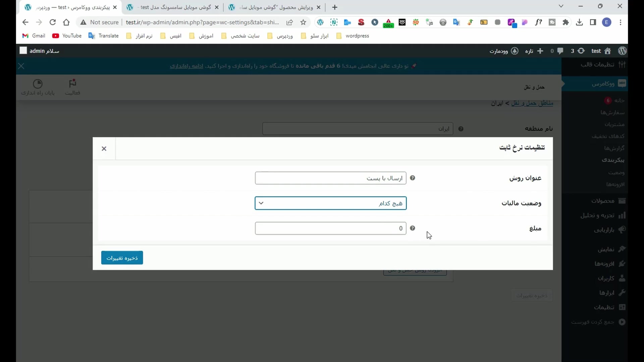The height and width of the screenshot is (362, 644).
Task: Click help icon next to عنوان روش field
Action: [413, 178]
